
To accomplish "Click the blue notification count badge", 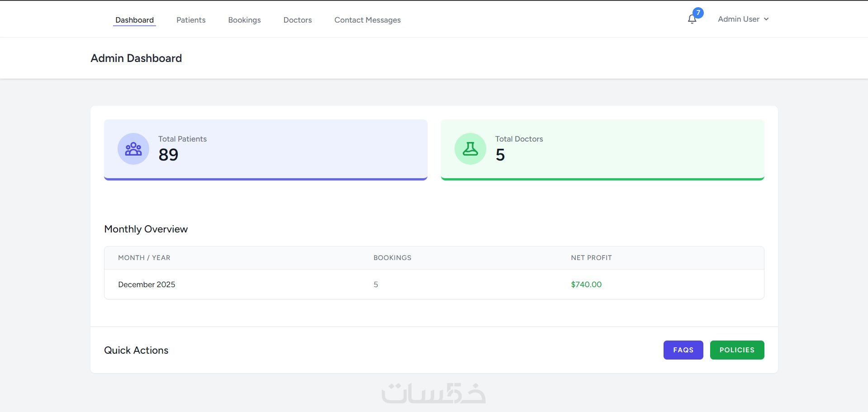I will pyautogui.click(x=698, y=13).
